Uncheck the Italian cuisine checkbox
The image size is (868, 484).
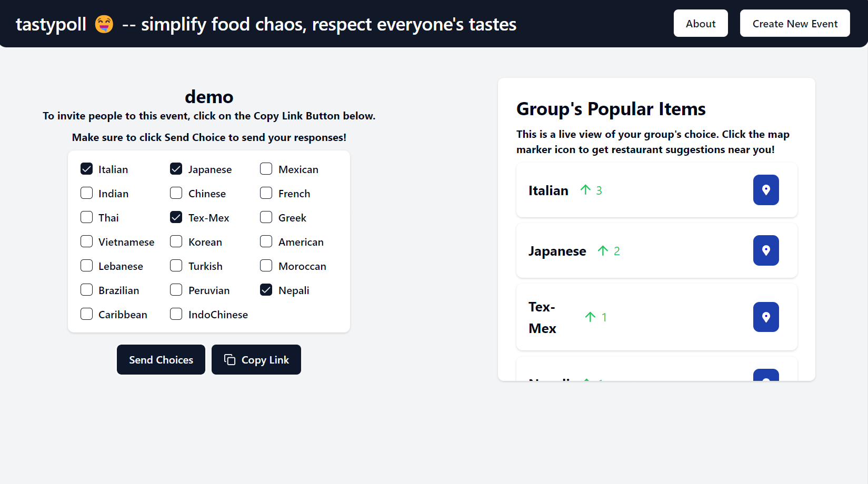click(87, 169)
